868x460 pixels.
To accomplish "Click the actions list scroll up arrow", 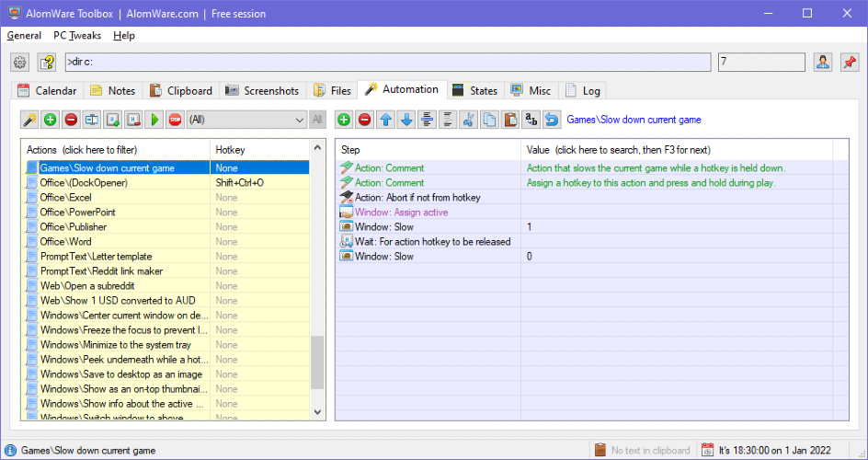I will [318, 147].
